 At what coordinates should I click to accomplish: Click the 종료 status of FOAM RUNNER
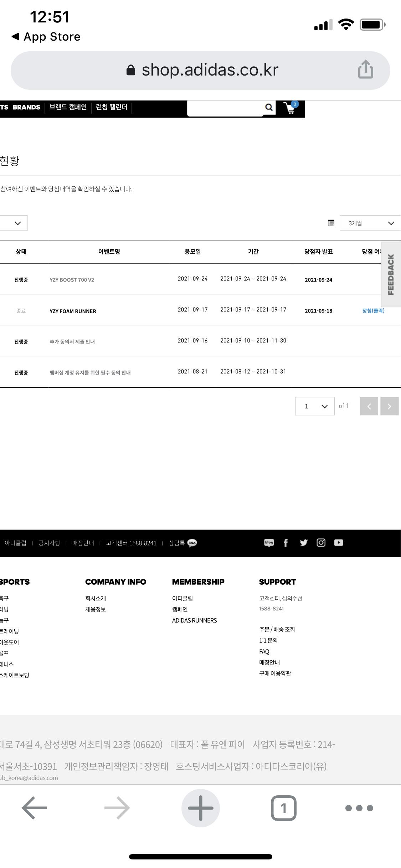point(21,311)
